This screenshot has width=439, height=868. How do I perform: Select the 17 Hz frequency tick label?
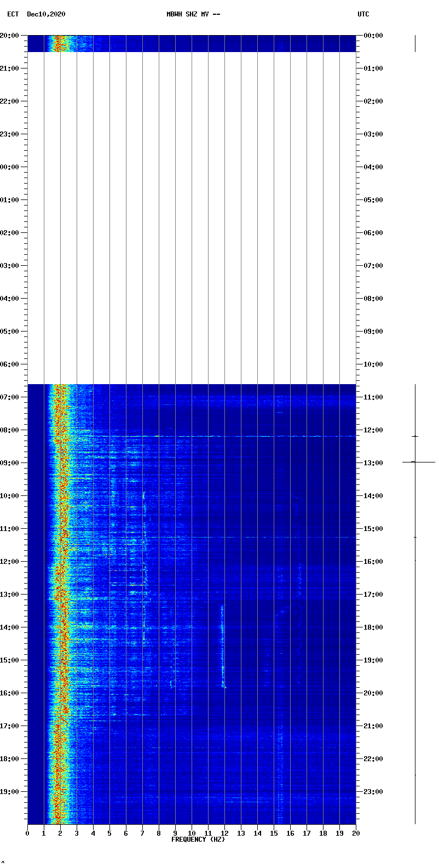[307, 833]
